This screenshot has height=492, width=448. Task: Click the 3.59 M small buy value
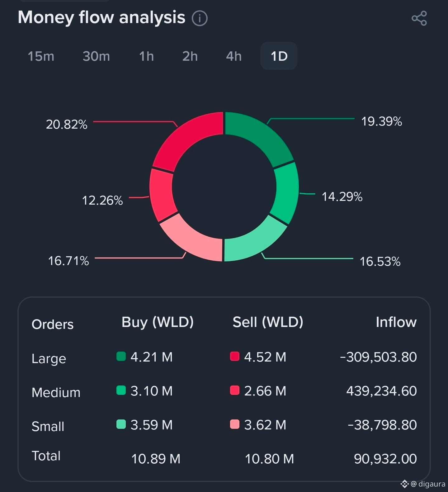151,425
